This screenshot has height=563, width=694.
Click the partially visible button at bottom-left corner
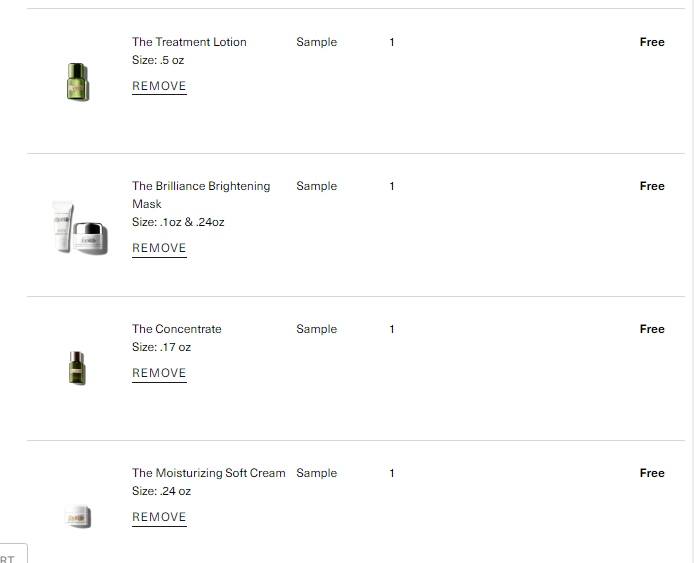tap(13, 553)
